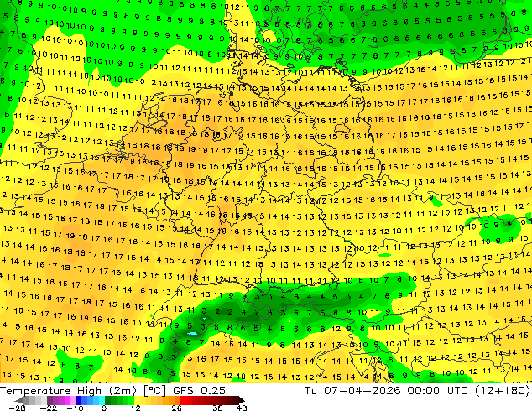Click the date 'Tu 07-04-2026'
Screen dimensions: 532x411
click(x=352, y=391)
